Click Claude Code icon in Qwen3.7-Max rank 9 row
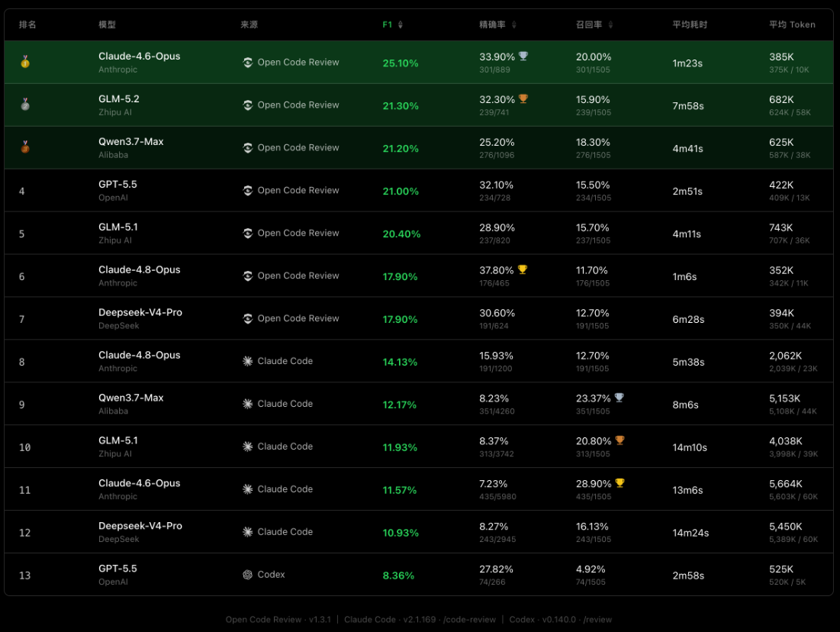Screen dimensions: 840x632 (x=247, y=404)
